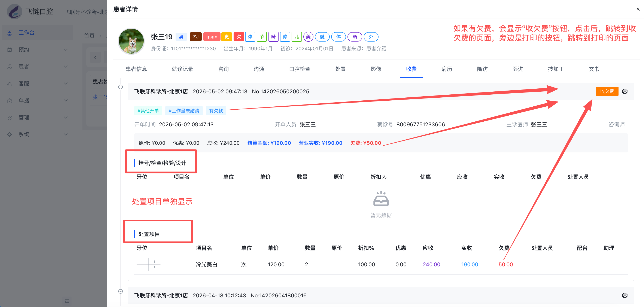Expand the 管理 sidebar menu
Screen dimensions: 644x307
tap(37, 118)
